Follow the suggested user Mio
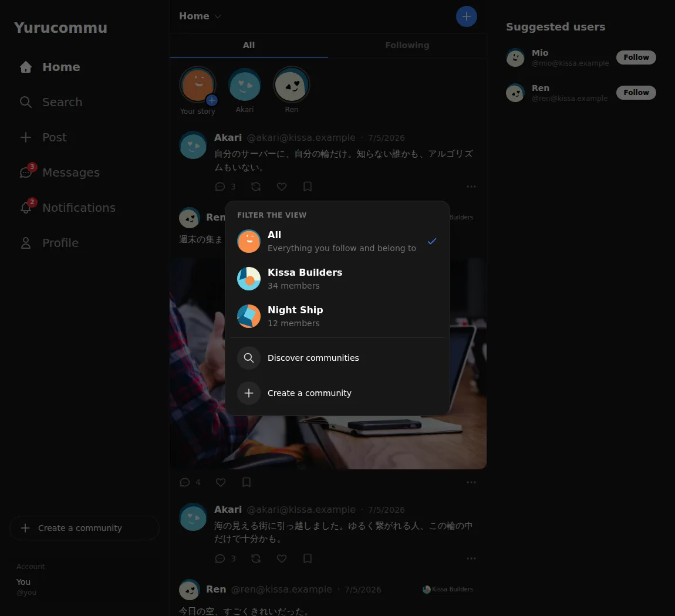 (636, 57)
